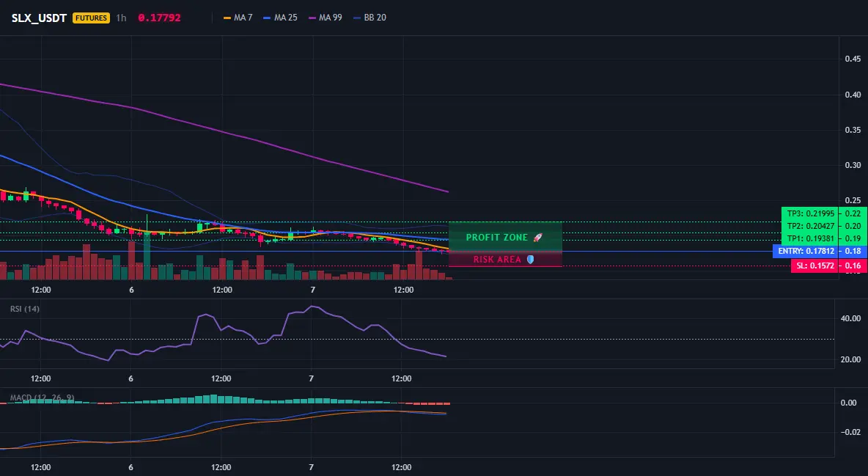868x476 pixels.
Task: Click the RSI (14) indicator label
Action: click(x=25, y=309)
